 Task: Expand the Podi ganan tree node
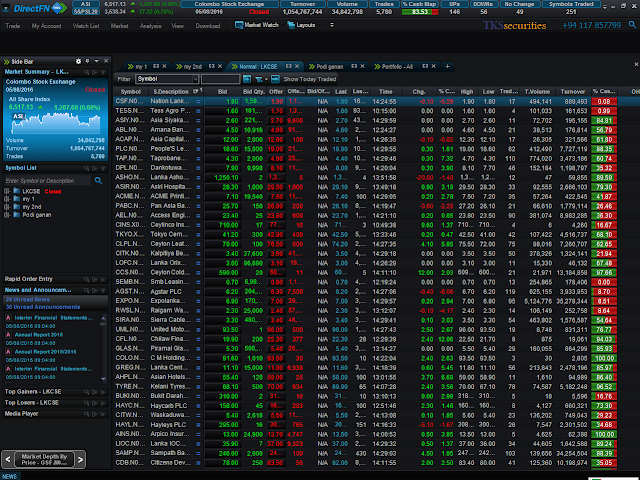[x=7, y=215]
